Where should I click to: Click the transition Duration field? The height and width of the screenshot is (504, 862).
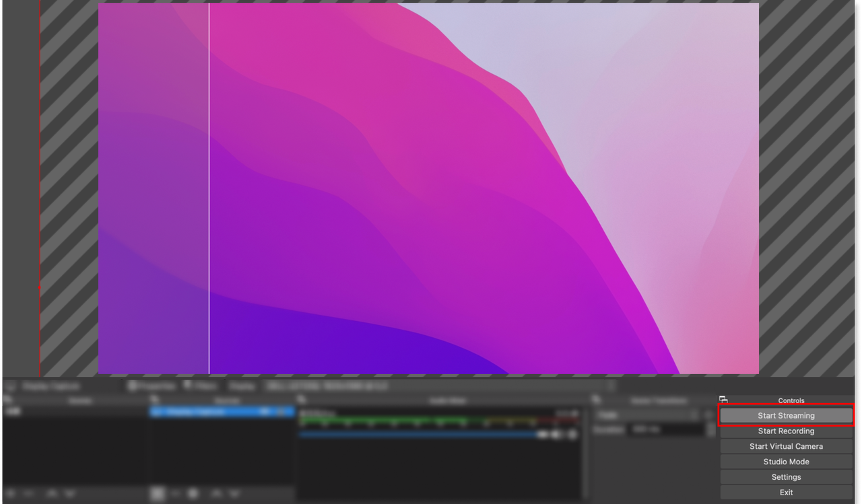click(666, 429)
